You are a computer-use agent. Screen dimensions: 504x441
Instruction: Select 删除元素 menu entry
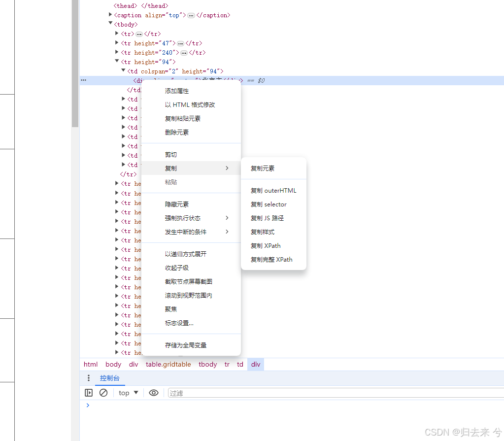(x=191, y=133)
